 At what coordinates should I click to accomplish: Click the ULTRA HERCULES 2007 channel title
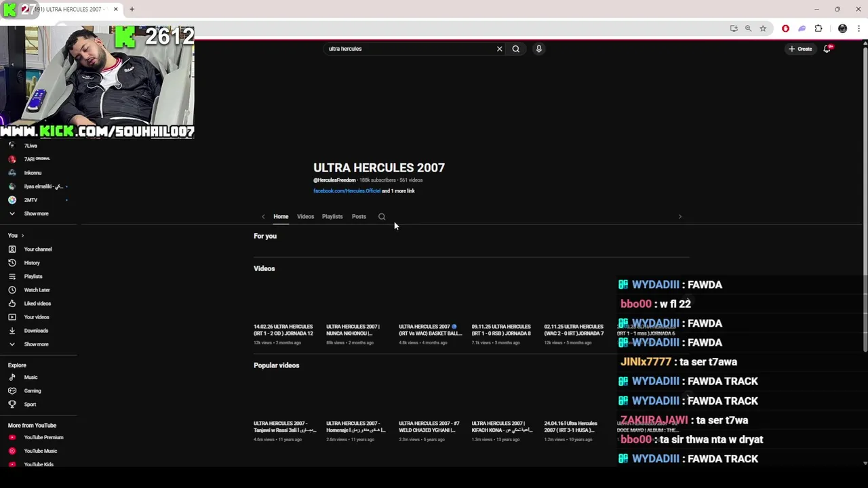tap(379, 167)
